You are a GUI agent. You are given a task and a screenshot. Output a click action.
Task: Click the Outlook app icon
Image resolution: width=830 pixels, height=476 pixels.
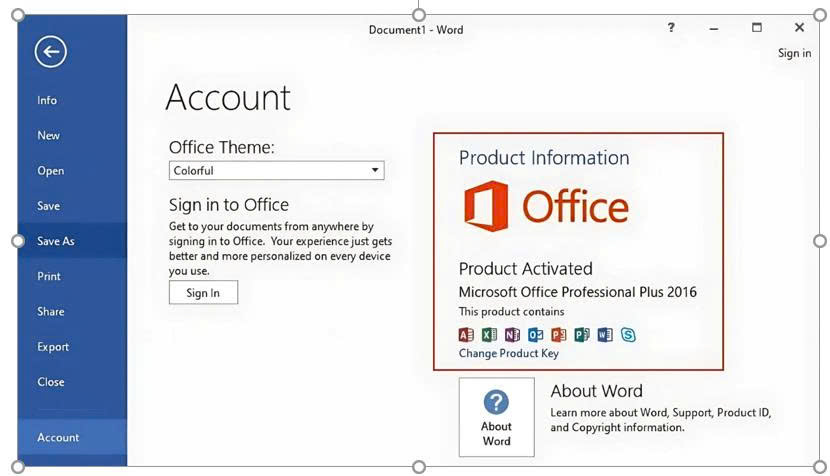click(x=535, y=335)
